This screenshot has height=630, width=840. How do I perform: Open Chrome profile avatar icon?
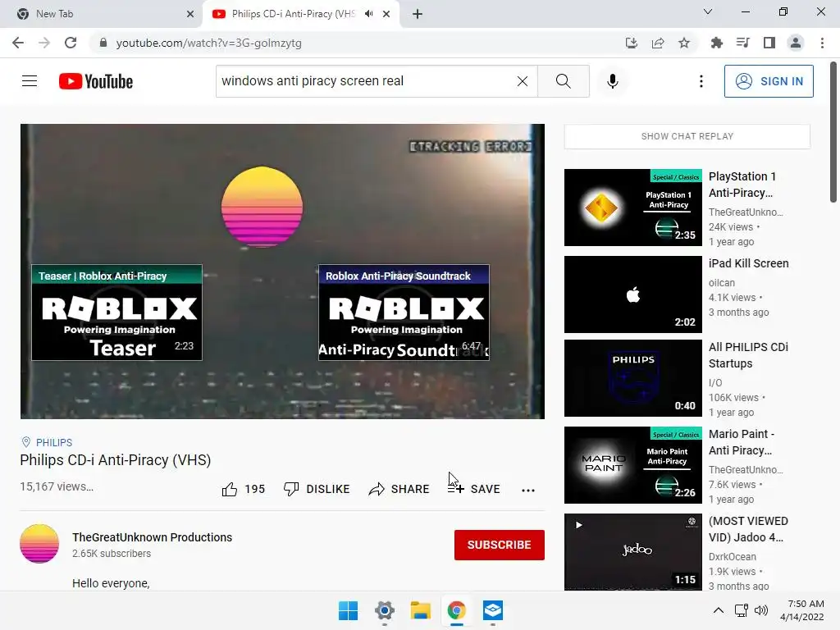pos(796,43)
